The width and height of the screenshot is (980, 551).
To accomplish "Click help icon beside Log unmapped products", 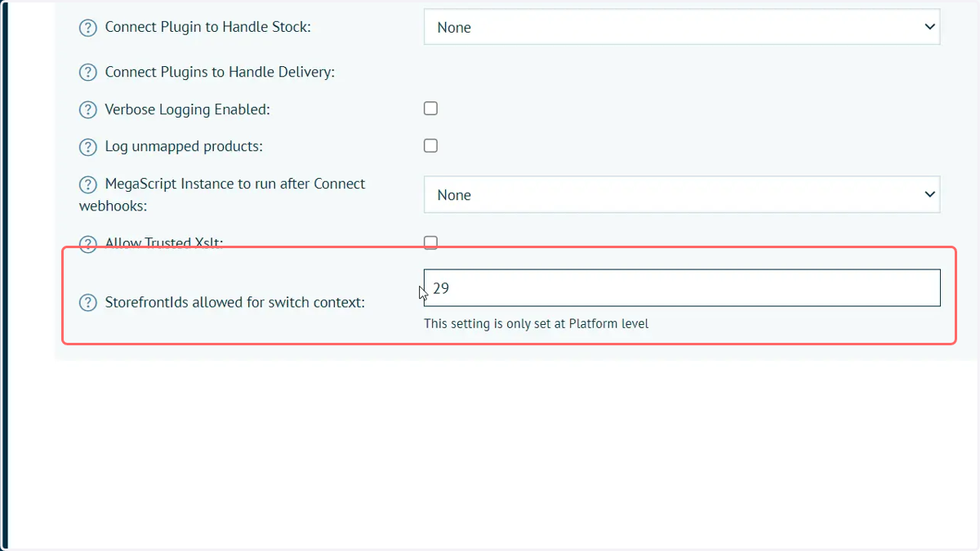I will pos(87,148).
